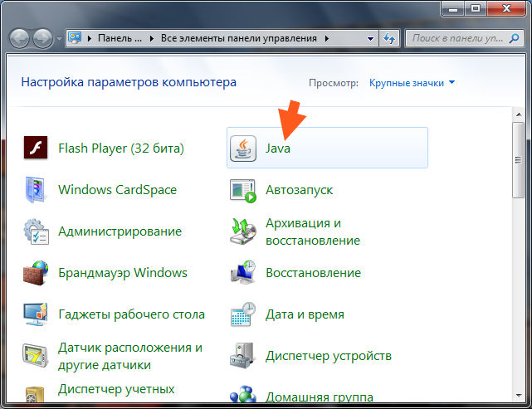Open the Диспетчер учетных safe icon
532x409 pixels.
click(36, 395)
